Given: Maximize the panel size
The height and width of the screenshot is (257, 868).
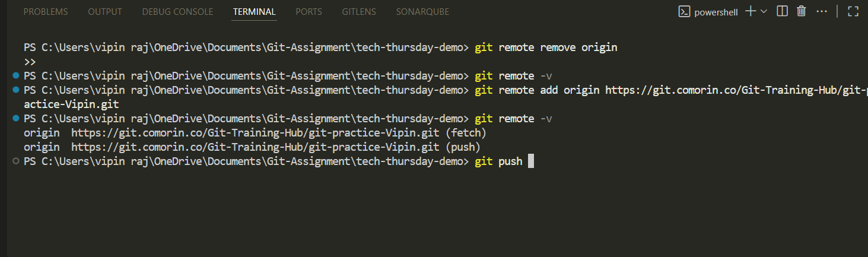Looking at the screenshot, I should pyautogui.click(x=853, y=11).
